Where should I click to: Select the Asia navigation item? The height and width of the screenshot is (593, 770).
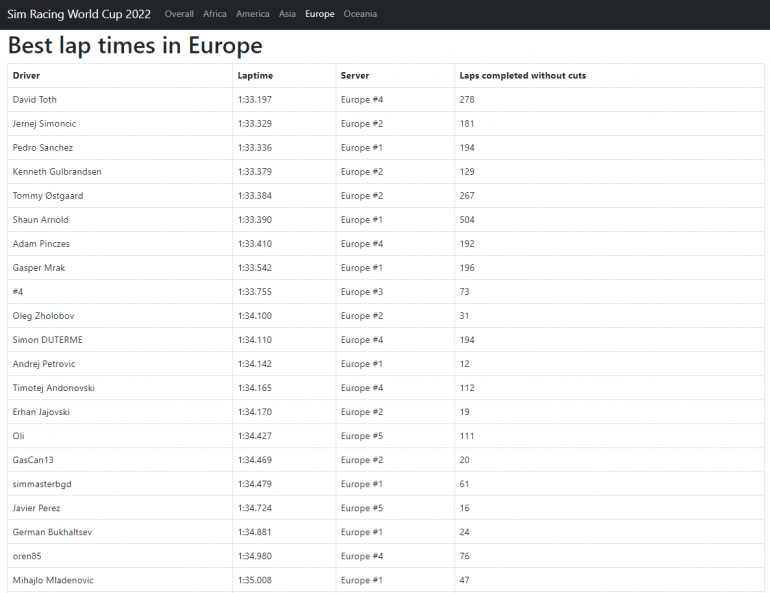[x=287, y=14]
